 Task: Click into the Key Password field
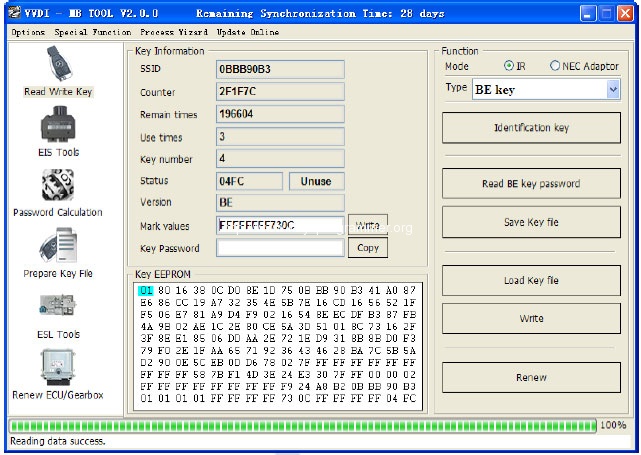point(280,248)
